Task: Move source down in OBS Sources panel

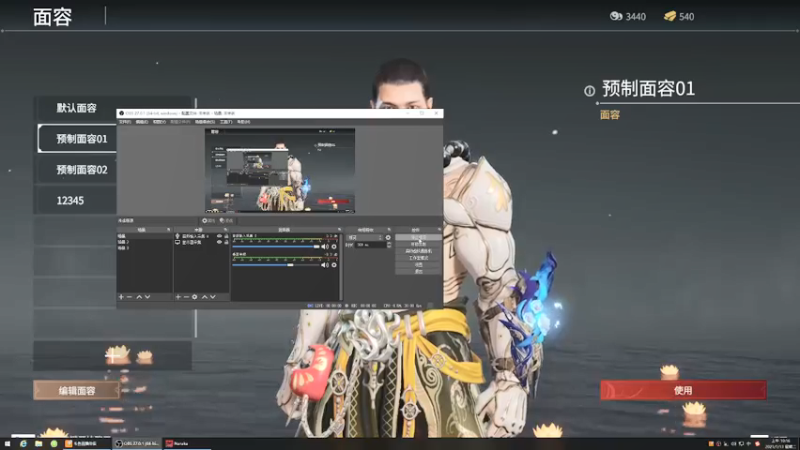Action: click(x=213, y=297)
